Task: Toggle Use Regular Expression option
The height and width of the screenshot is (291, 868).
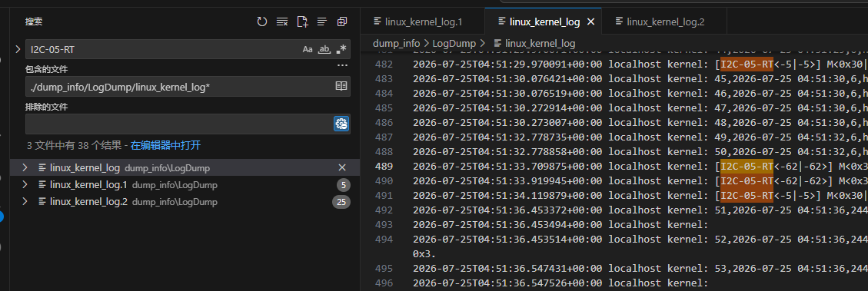Action: tap(341, 49)
